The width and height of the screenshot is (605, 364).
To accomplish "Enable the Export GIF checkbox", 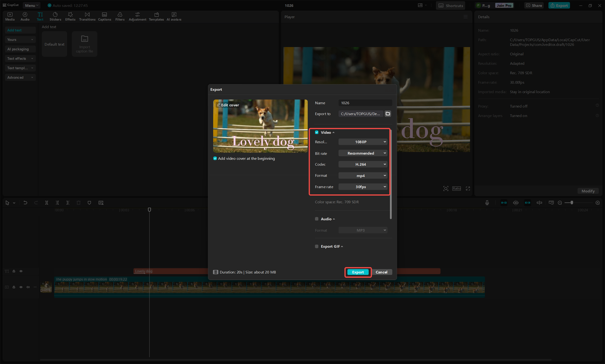I will pos(317,246).
